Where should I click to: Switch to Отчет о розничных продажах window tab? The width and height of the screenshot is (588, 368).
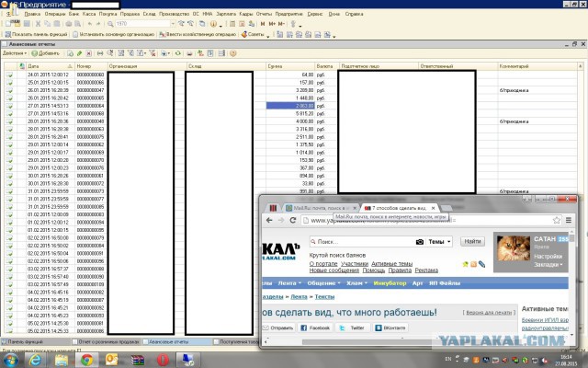tap(106, 341)
